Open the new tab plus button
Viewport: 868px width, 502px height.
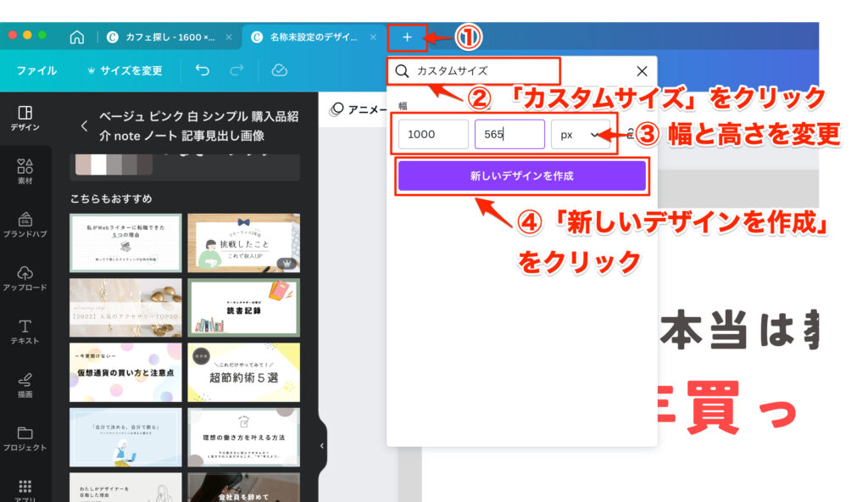coord(407,37)
